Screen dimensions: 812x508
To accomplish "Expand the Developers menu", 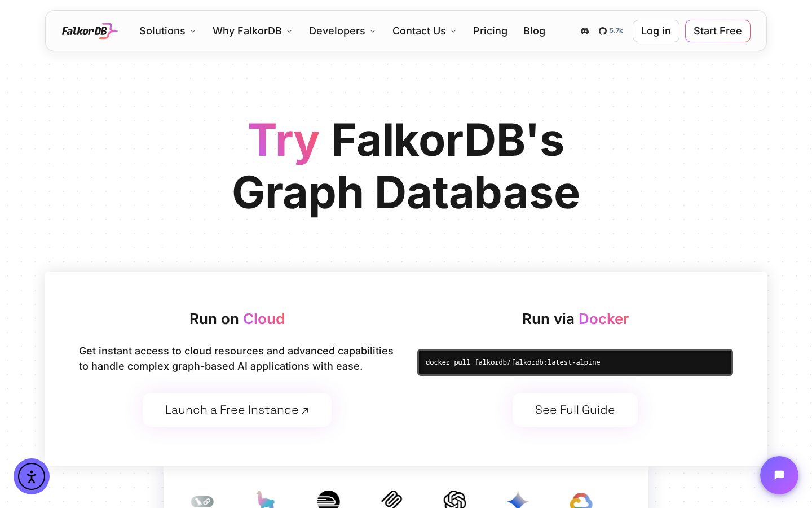I will click(342, 31).
